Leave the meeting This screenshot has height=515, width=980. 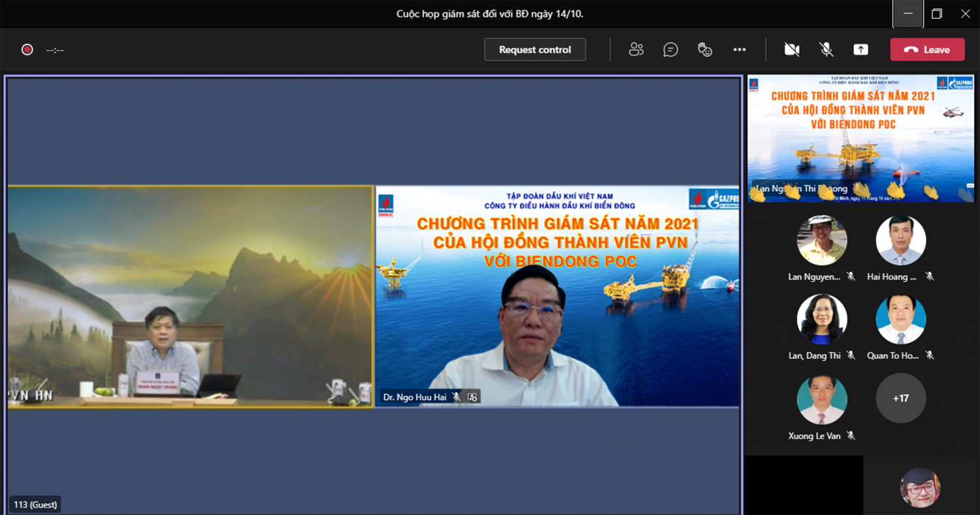click(x=926, y=50)
